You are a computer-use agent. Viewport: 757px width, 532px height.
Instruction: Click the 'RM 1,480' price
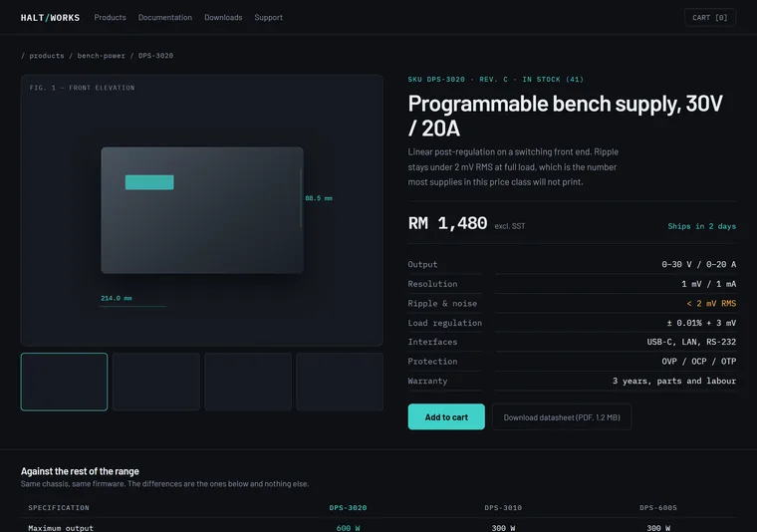tap(447, 223)
